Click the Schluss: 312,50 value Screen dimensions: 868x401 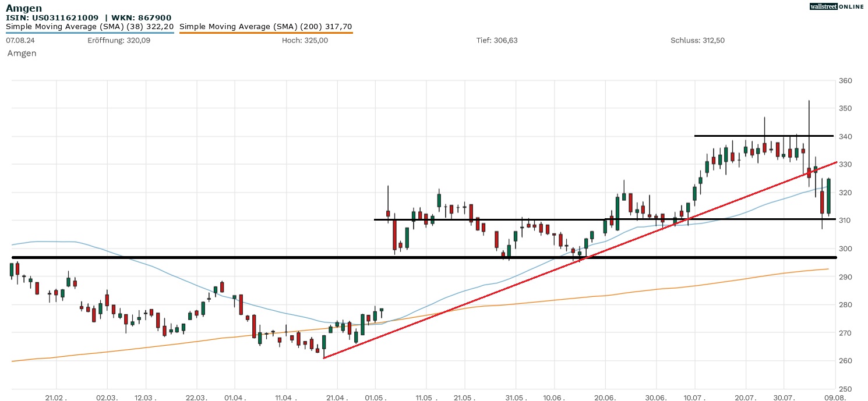698,40
